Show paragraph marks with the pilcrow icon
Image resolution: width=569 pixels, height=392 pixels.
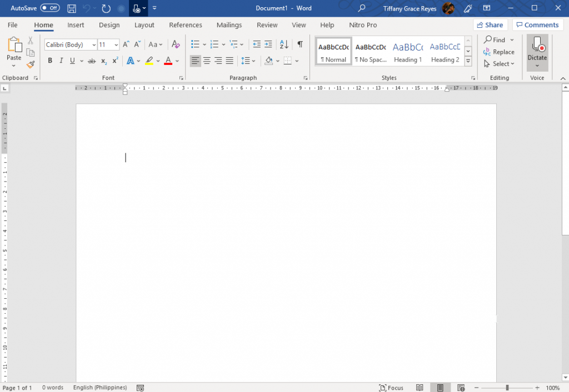click(x=300, y=44)
